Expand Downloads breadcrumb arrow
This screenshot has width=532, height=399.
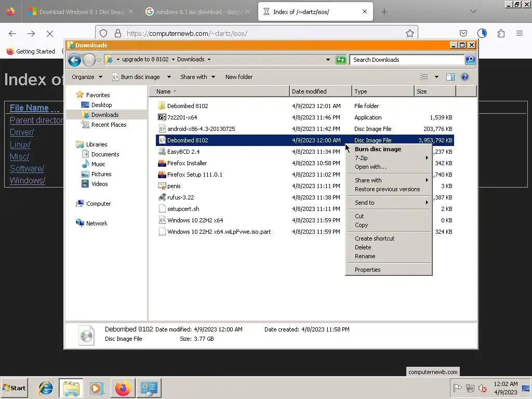(x=209, y=60)
